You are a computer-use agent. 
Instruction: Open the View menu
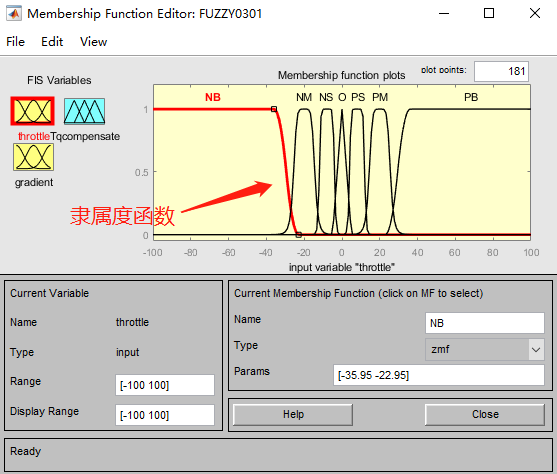click(93, 42)
